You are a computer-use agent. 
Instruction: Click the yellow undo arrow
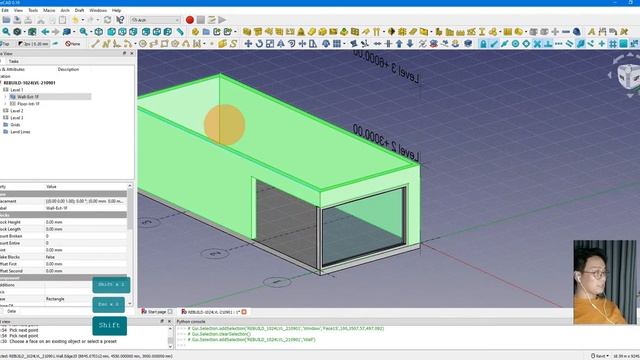coord(76,20)
